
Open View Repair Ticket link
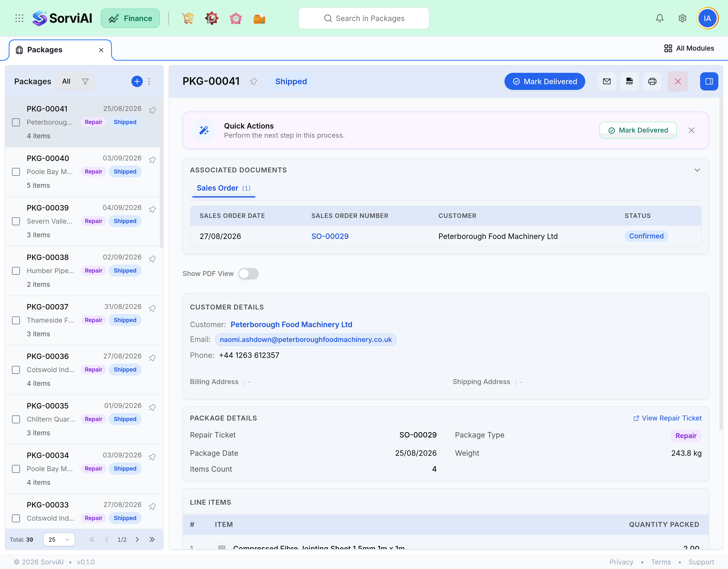click(x=668, y=418)
